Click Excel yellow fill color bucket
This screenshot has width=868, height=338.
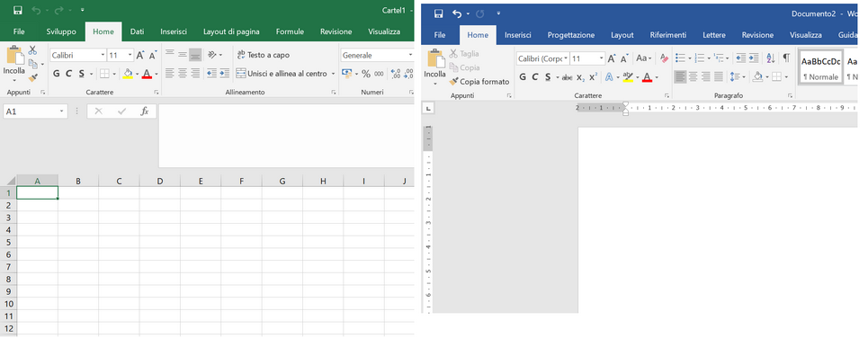(x=128, y=74)
